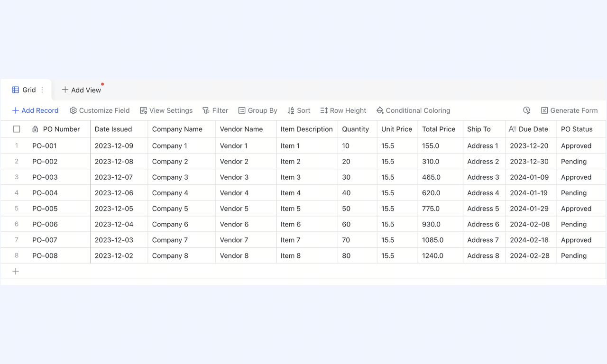The image size is (607, 364).
Task: Open the Sort options
Action: pos(299,110)
